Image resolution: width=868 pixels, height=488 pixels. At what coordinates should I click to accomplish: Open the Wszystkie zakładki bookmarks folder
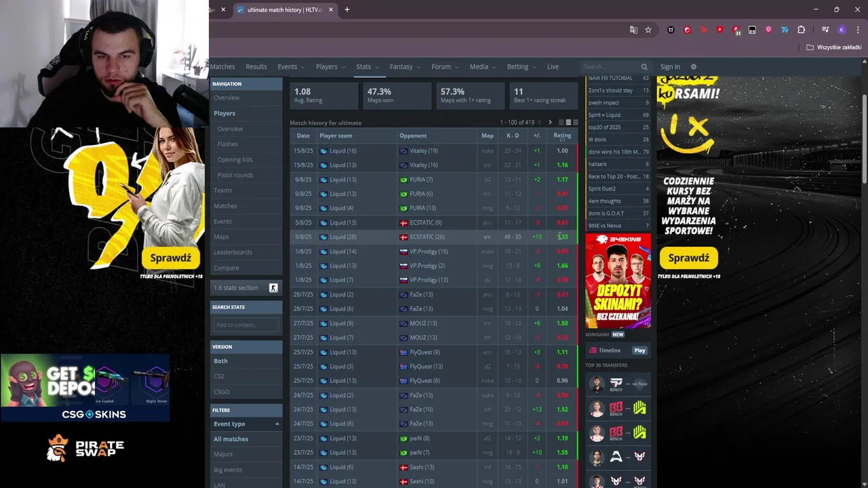(x=834, y=47)
